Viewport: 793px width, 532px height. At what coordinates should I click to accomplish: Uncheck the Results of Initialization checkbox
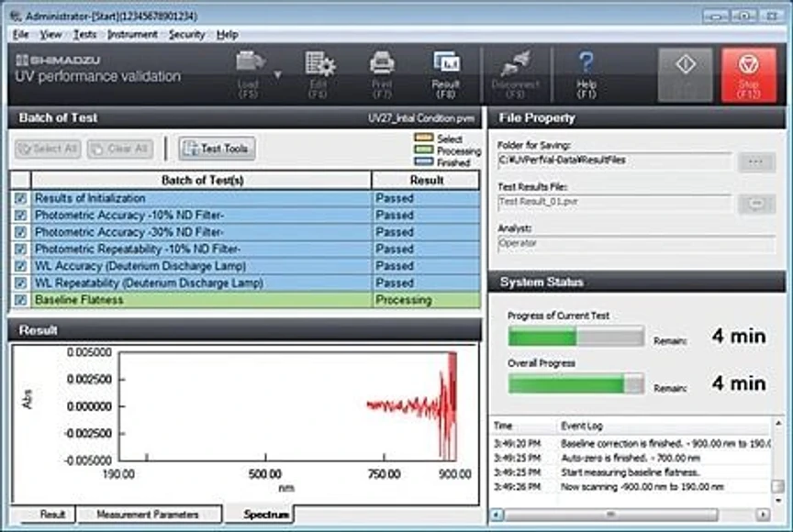tap(20, 198)
